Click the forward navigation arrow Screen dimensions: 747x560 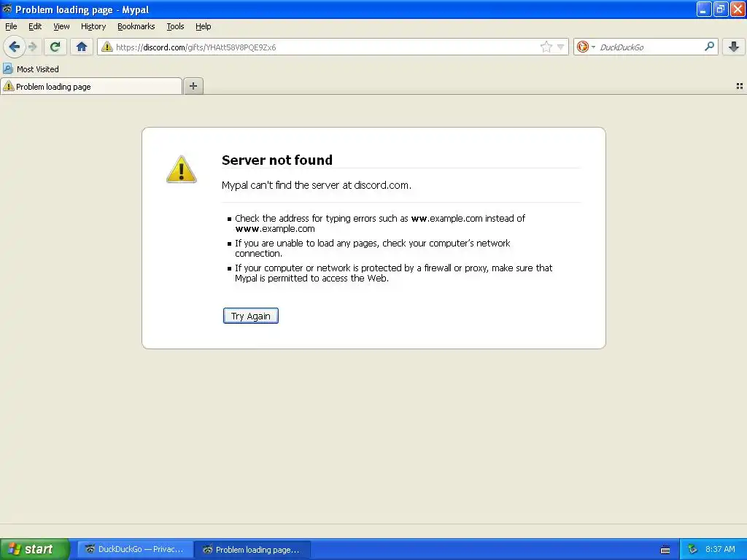pos(32,47)
